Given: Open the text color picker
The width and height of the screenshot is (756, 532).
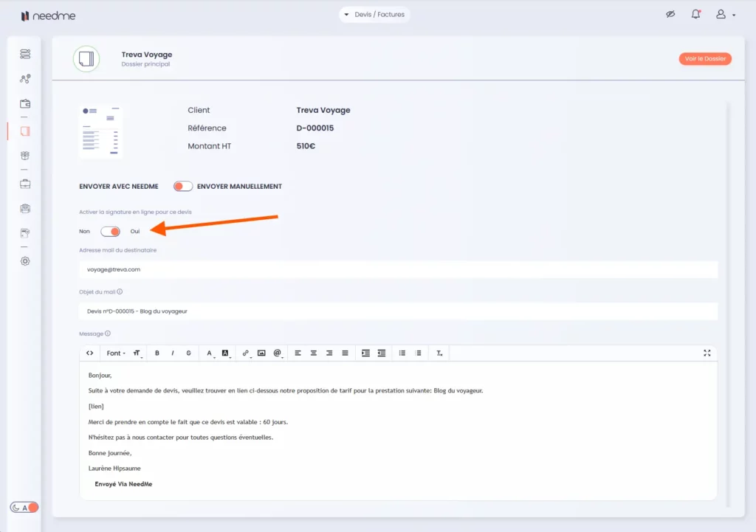Looking at the screenshot, I should coord(210,353).
